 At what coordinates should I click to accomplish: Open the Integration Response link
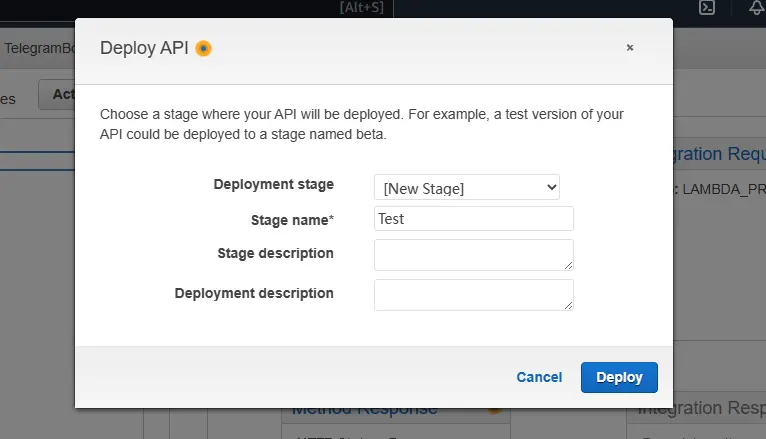point(700,408)
